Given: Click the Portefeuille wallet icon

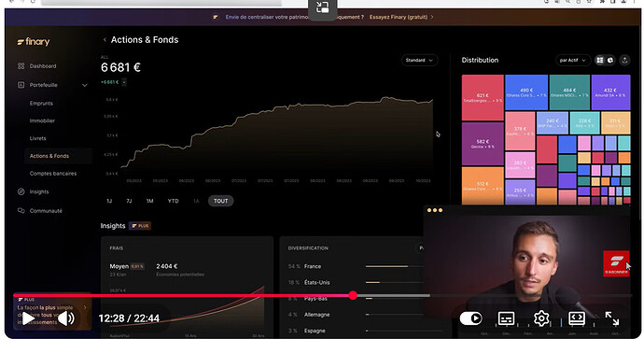Looking at the screenshot, I should (21, 85).
